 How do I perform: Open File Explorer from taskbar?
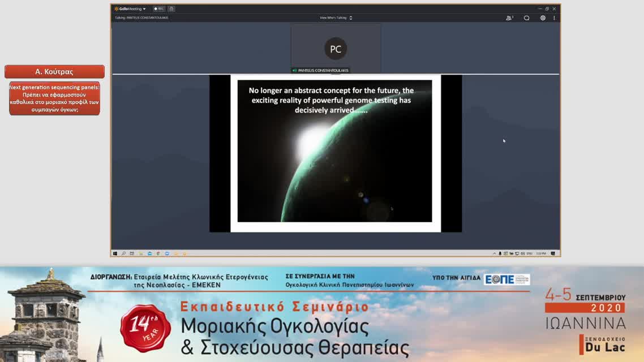(150, 253)
